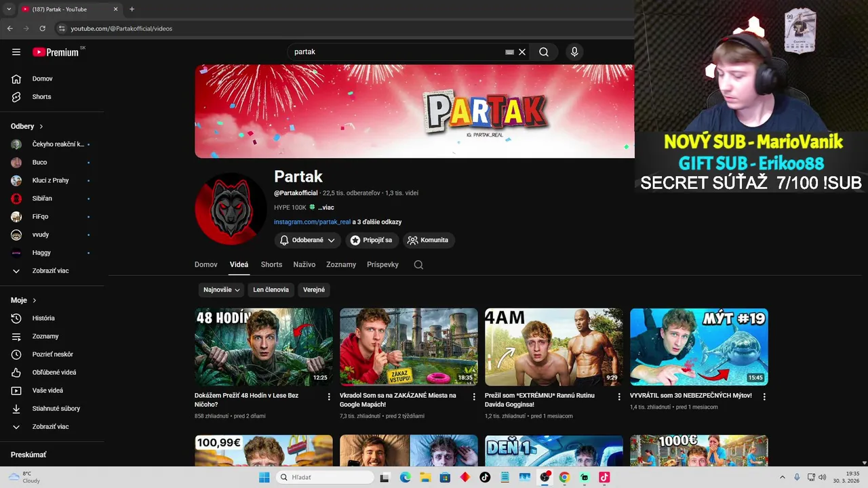Click the Pripojiť sa join button

372,241
